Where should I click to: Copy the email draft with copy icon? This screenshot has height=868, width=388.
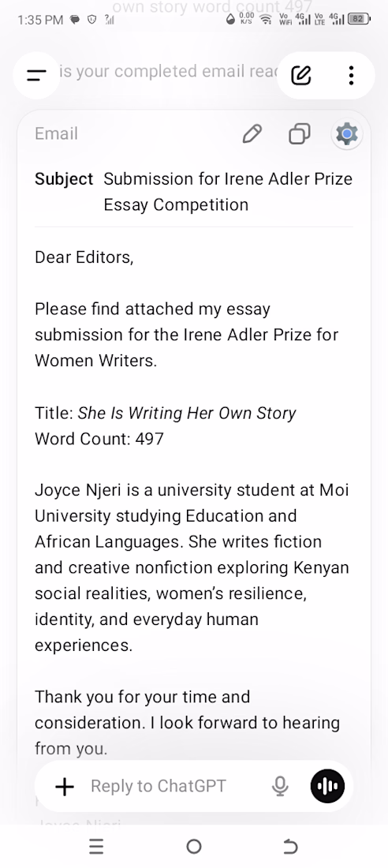coord(300,133)
